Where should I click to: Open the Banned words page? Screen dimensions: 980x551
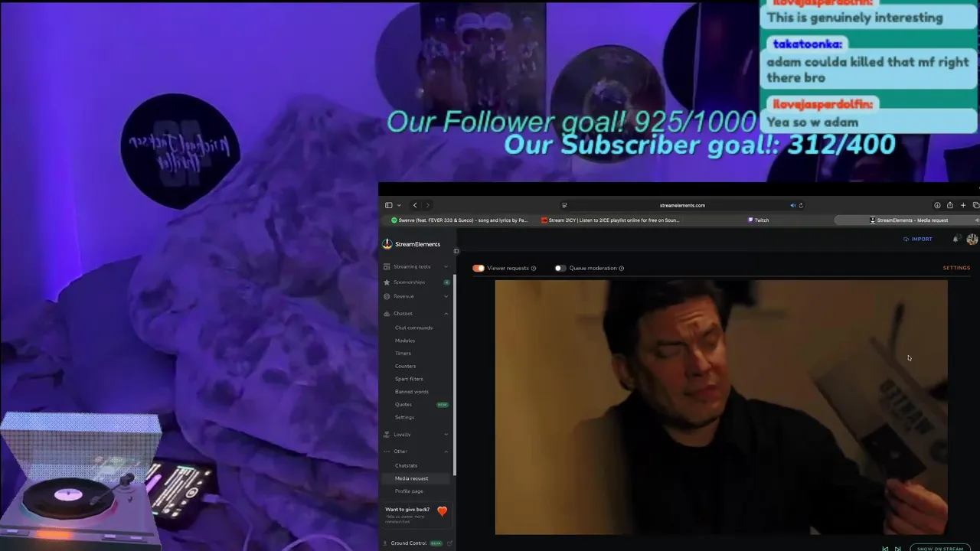[x=412, y=392]
